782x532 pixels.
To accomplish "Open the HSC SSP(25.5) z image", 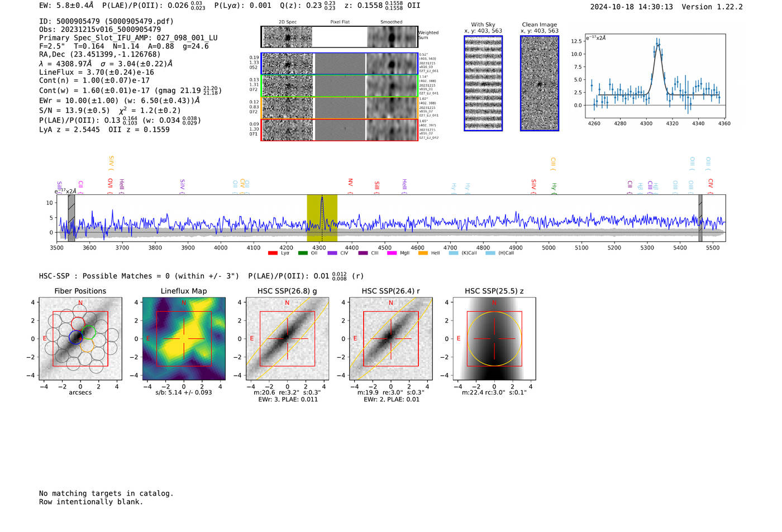I will (494, 339).
